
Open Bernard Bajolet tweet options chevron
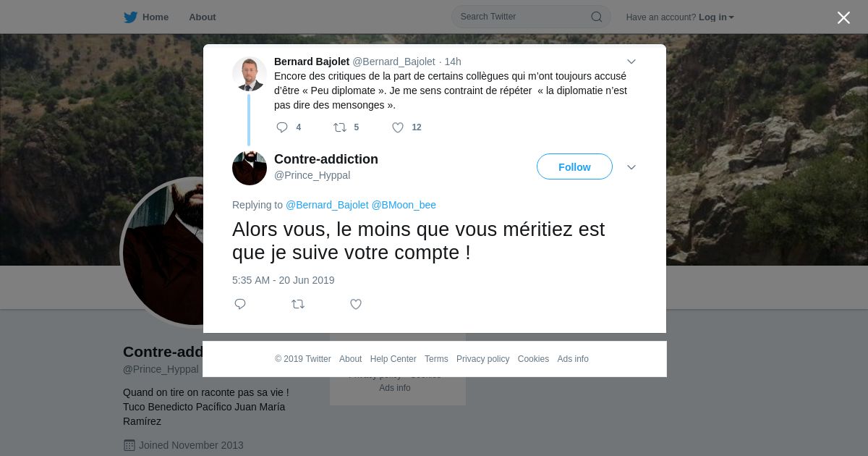(631, 62)
